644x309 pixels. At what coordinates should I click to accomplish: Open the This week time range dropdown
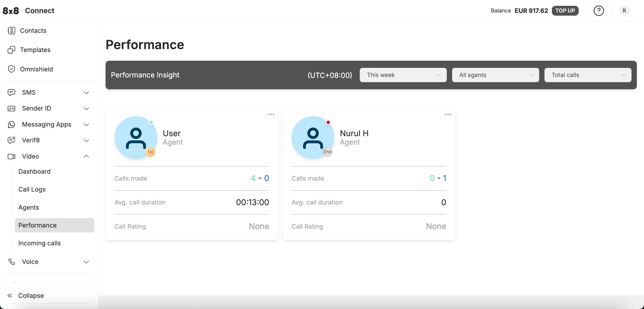click(x=403, y=75)
